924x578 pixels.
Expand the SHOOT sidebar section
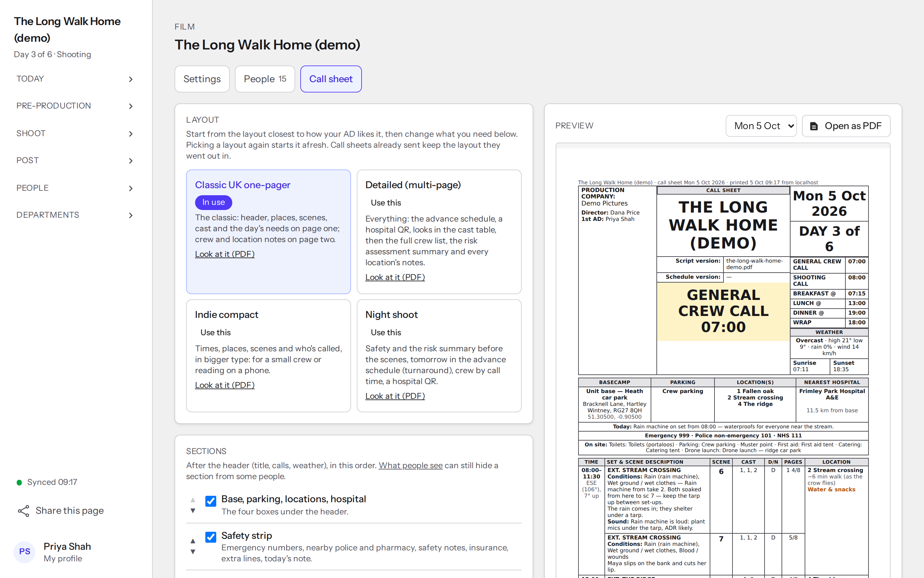pyautogui.click(x=75, y=133)
